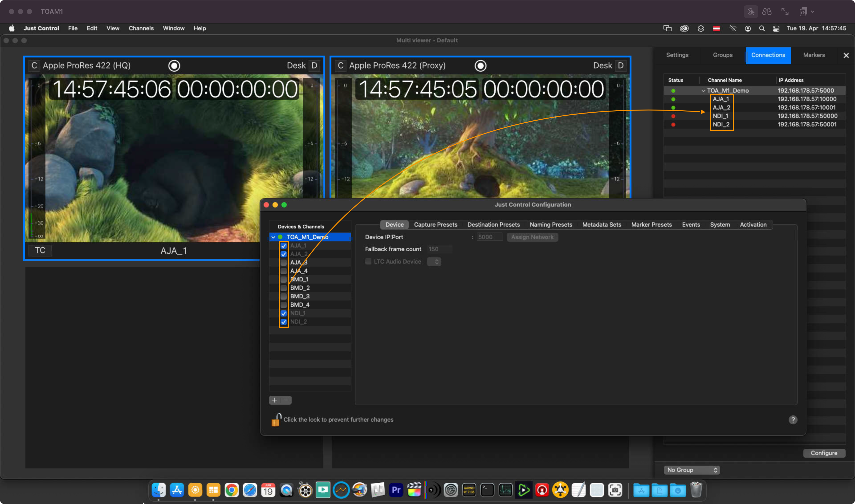Uncheck the NDI_2 channel checkbox
This screenshot has width=855, height=504.
click(284, 322)
